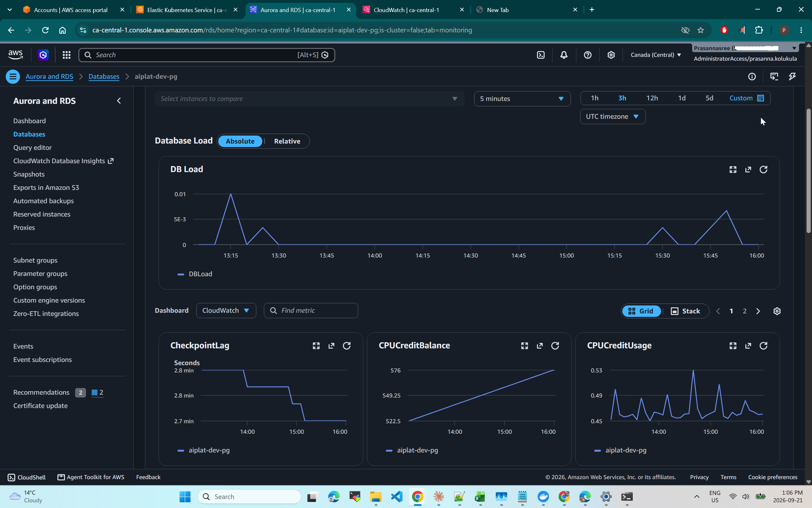Choose Custom time range button

746,98
